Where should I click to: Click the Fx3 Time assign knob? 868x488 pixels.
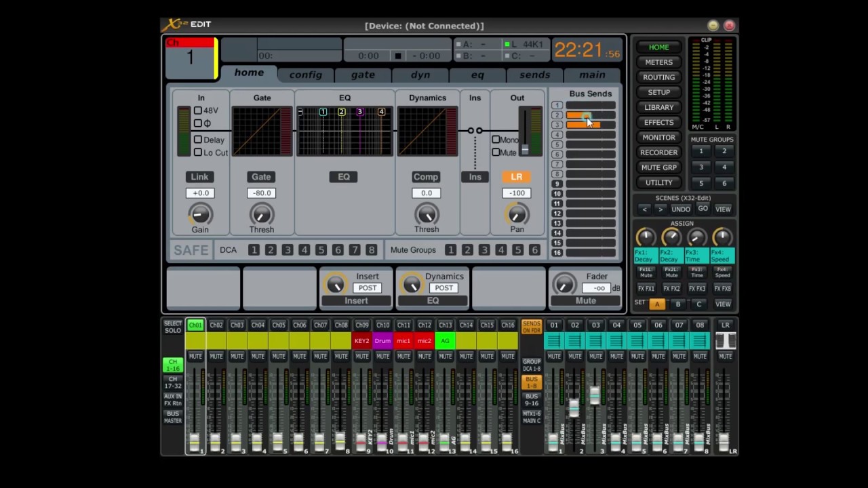[696, 237]
